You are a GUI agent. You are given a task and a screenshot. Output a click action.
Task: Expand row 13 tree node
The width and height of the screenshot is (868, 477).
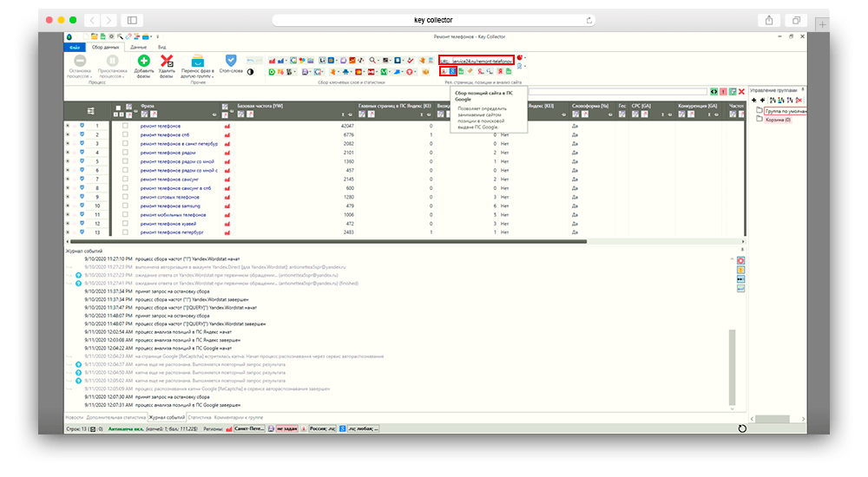pos(68,232)
